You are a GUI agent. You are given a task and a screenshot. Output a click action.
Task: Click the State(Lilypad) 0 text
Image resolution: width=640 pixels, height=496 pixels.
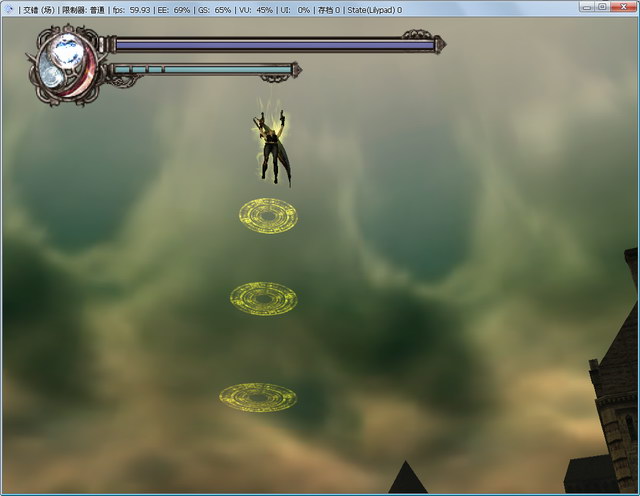[375, 10]
